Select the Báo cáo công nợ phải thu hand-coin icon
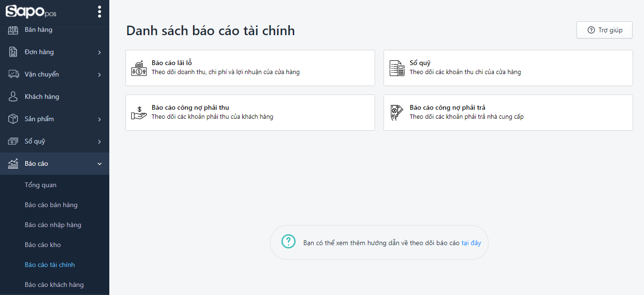This screenshot has width=644, height=295. coord(138,112)
